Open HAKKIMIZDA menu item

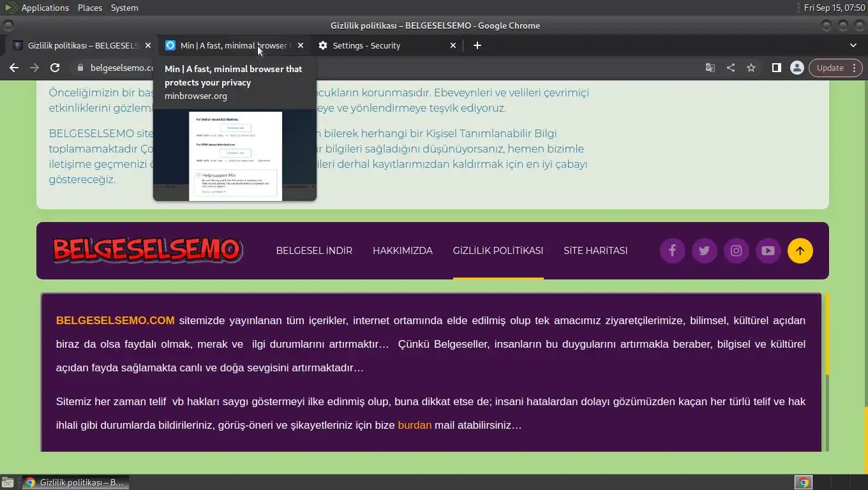(403, 251)
